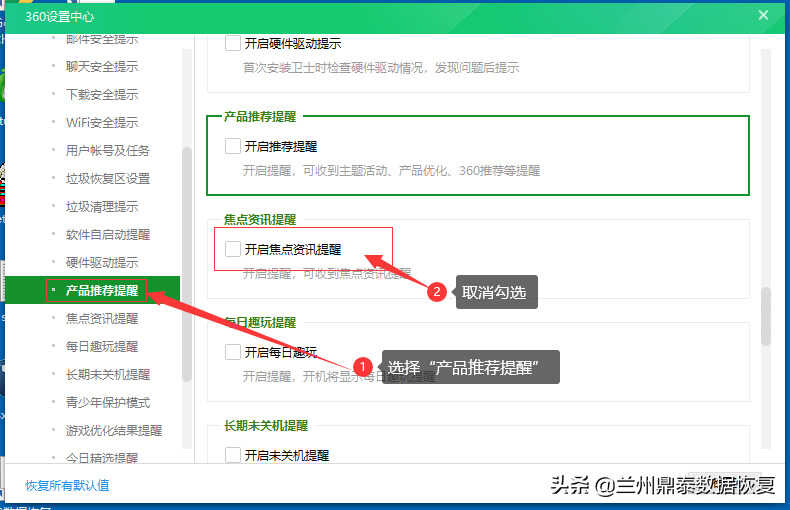The image size is (790, 510).
Task: Select 下载安全提示 in sidebar
Action: [102, 94]
